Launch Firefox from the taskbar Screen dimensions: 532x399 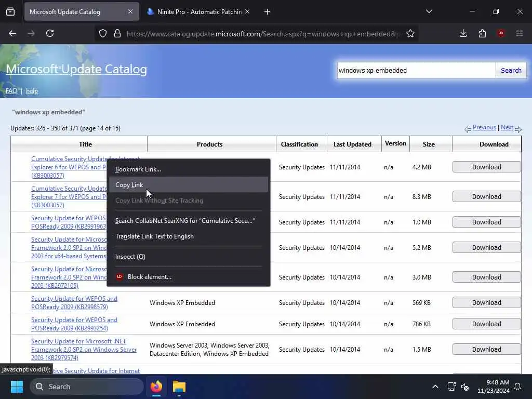click(x=156, y=387)
